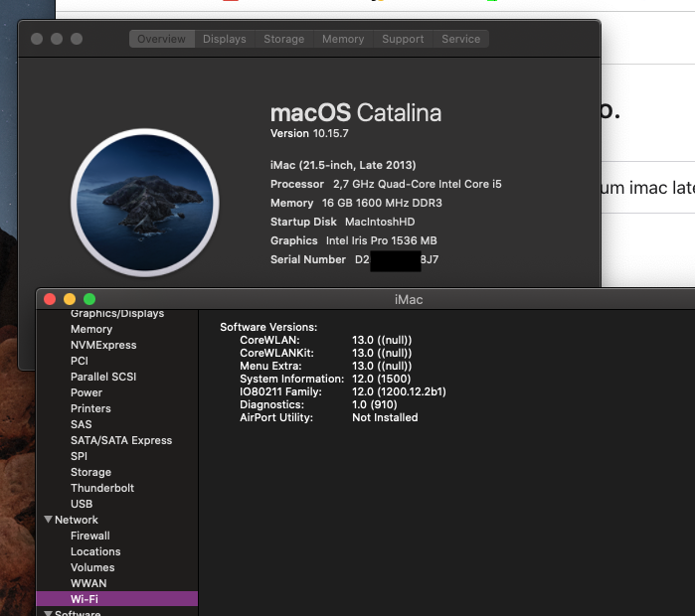Select Wi-Fi in the sidebar
The width and height of the screenshot is (695, 616).
click(x=84, y=599)
